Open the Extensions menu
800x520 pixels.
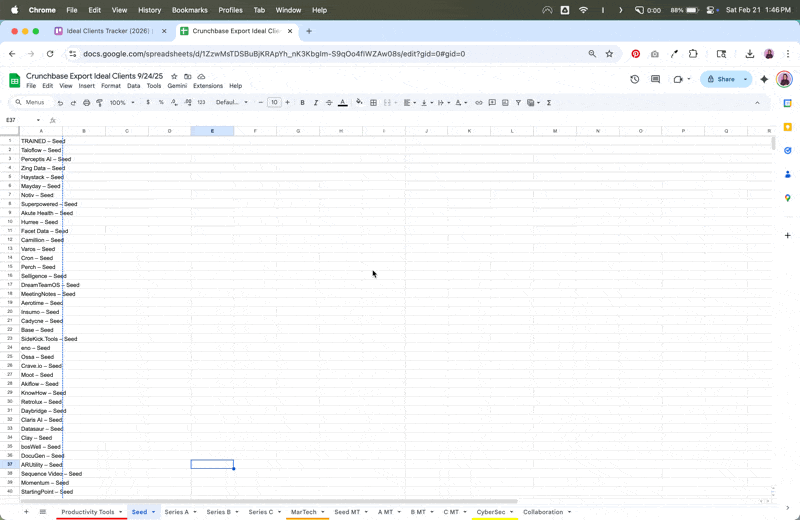coord(208,86)
